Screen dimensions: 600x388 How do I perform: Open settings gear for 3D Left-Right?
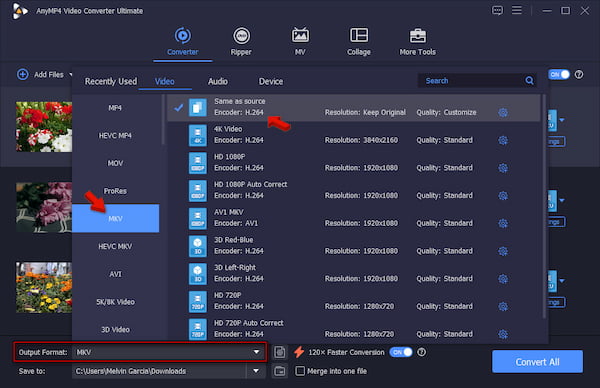pyautogui.click(x=503, y=279)
